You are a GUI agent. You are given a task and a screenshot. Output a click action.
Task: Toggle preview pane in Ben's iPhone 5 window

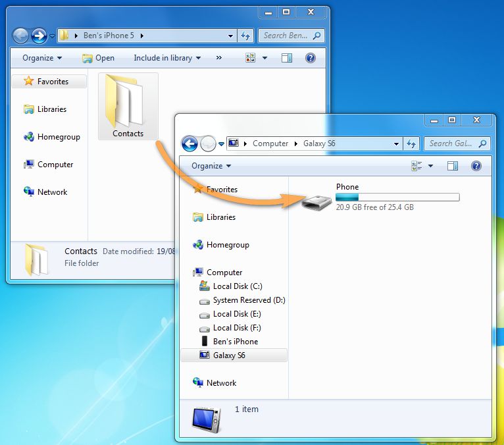(x=287, y=58)
